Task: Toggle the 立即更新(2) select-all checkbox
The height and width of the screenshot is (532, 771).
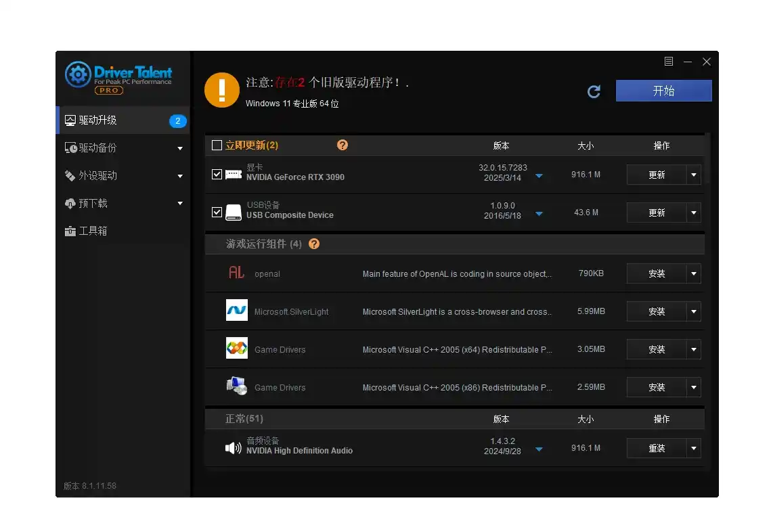Action: (217, 145)
